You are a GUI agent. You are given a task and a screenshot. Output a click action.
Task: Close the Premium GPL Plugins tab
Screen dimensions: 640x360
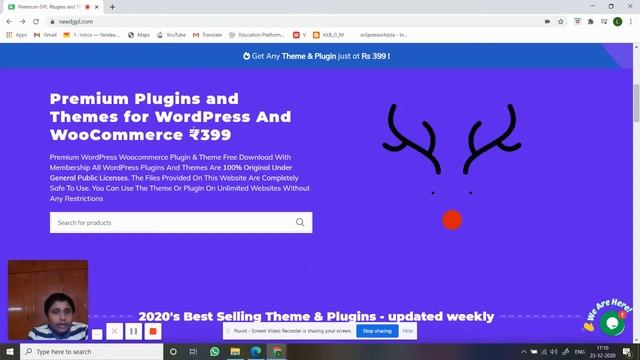[97, 7]
